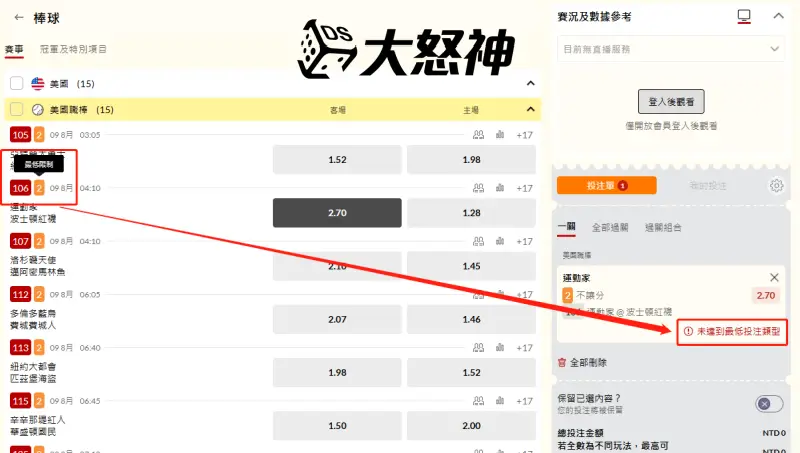Open the live stream monitor icon

744,16
